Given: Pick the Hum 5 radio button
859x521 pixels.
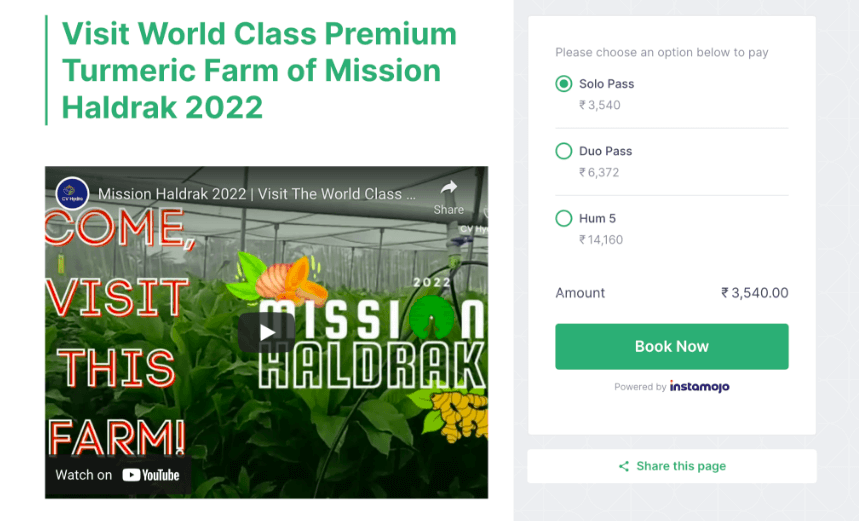Looking at the screenshot, I should (x=564, y=218).
